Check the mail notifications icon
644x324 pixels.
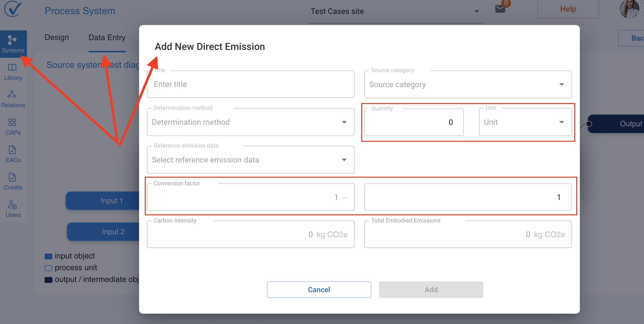pos(500,9)
